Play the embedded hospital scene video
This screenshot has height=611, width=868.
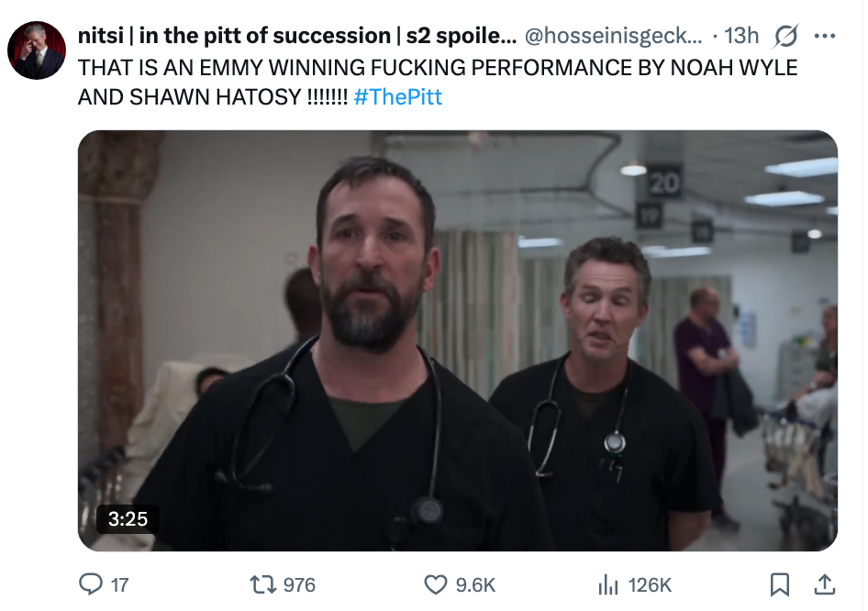(457, 340)
